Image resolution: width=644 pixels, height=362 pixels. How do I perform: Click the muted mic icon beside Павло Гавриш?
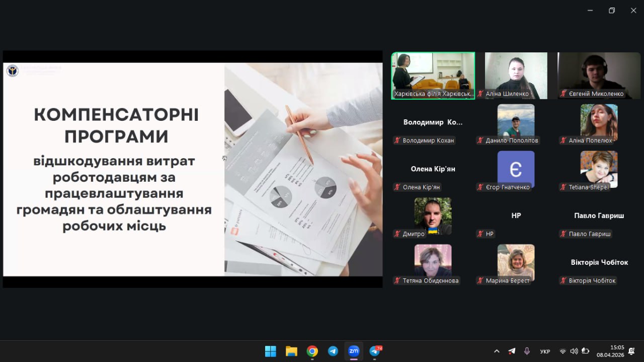563,234
